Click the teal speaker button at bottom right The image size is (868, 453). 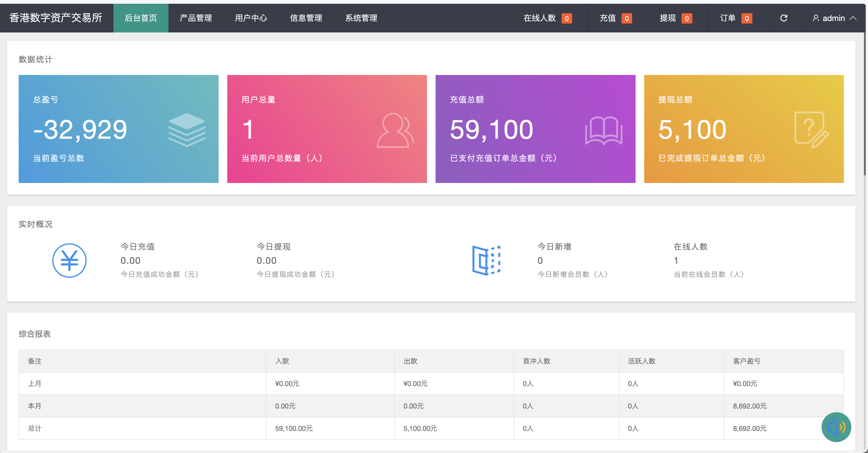tap(837, 427)
